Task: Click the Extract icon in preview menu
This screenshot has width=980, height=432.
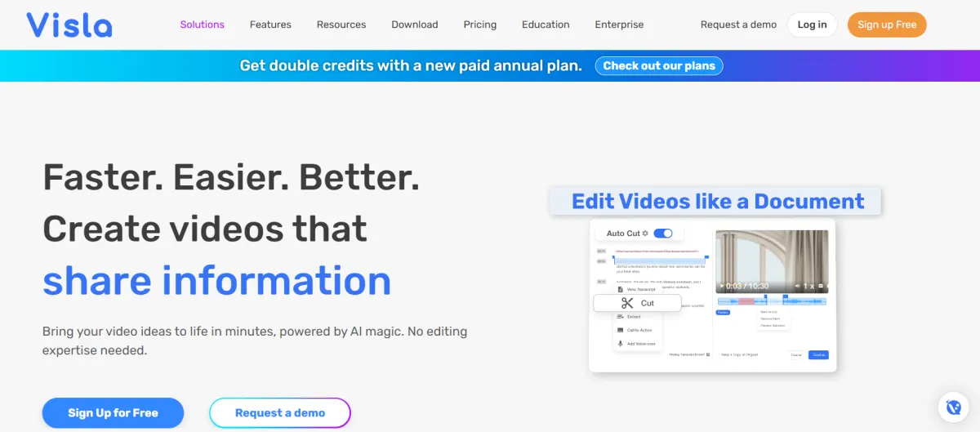Action: [x=621, y=317]
